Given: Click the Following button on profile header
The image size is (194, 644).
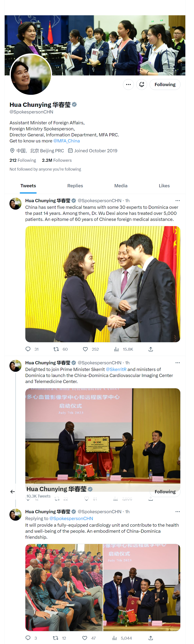Looking at the screenshot, I should [x=165, y=84].
